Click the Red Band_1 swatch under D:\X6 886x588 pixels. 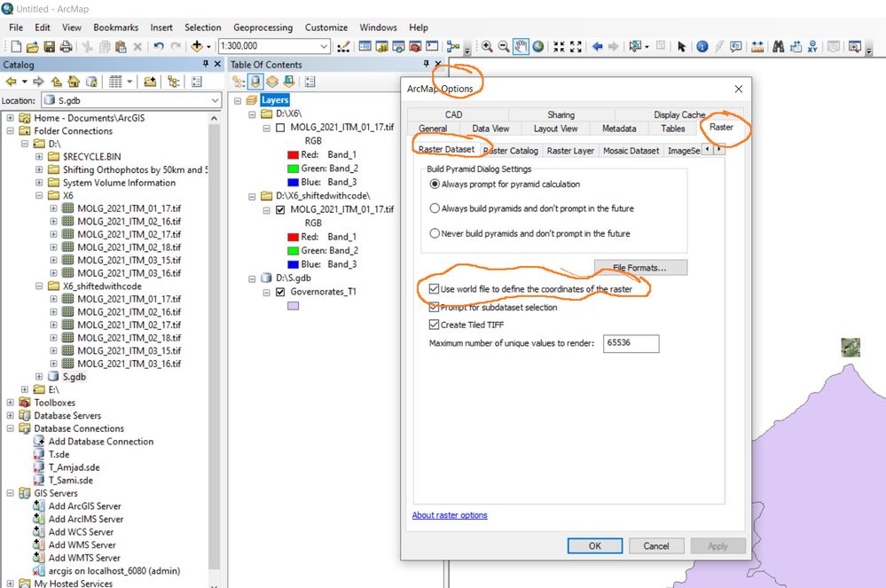[x=293, y=155]
